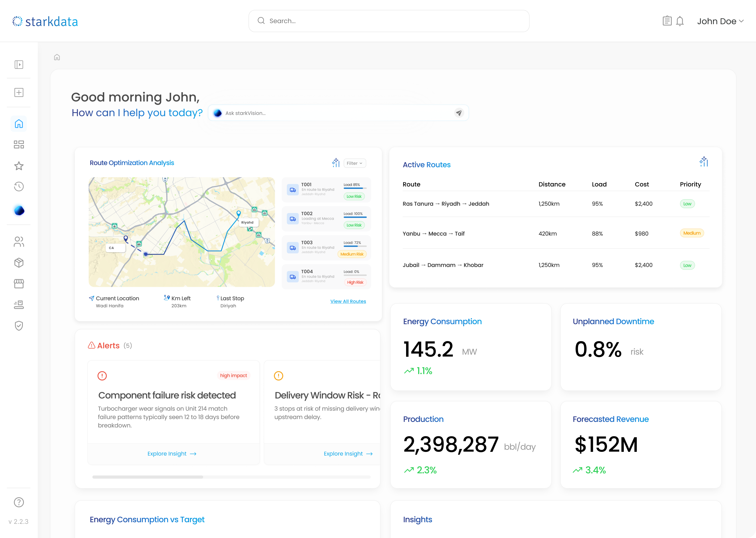
Task: Click the add new plus icon in sidebar
Action: (x=19, y=92)
